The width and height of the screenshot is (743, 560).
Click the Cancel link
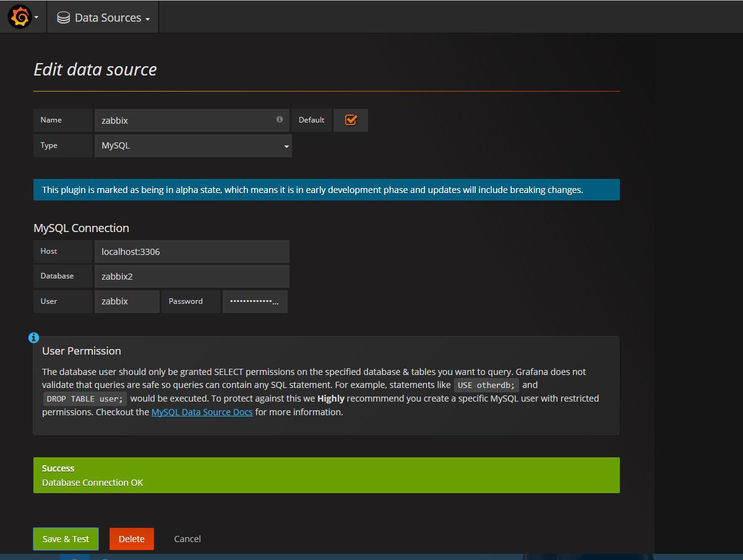[x=187, y=538]
